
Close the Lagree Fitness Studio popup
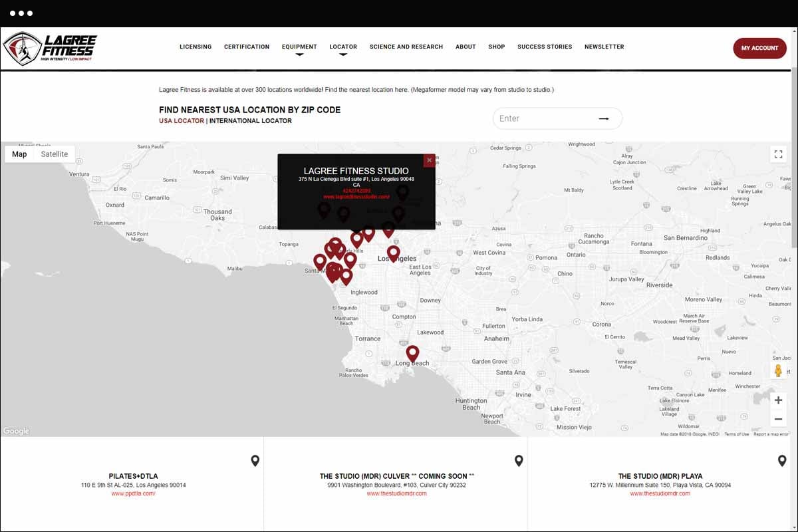click(429, 160)
